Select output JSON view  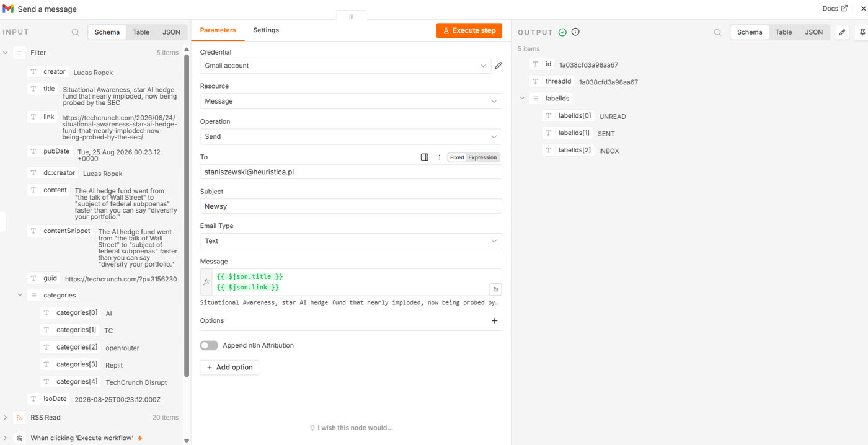coord(814,32)
